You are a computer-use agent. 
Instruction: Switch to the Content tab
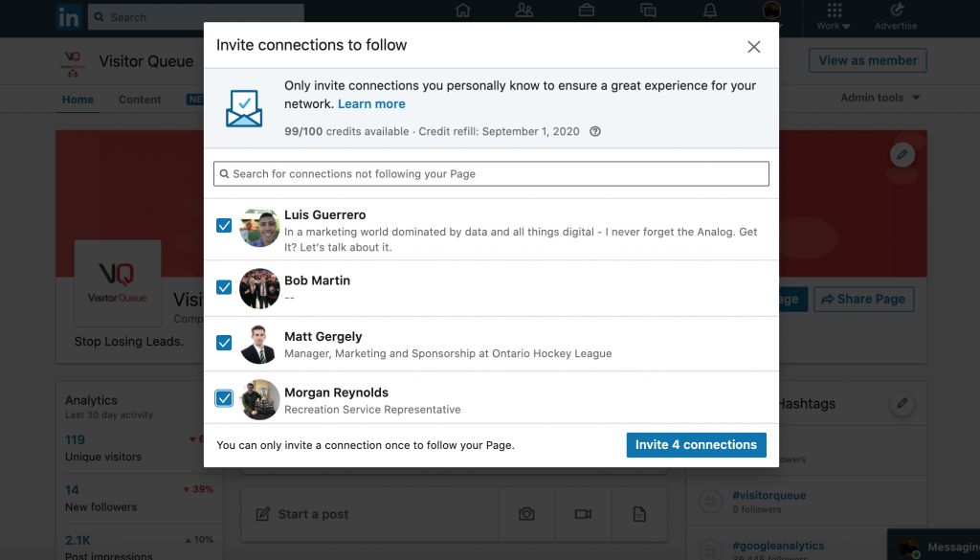click(x=140, y=100)
